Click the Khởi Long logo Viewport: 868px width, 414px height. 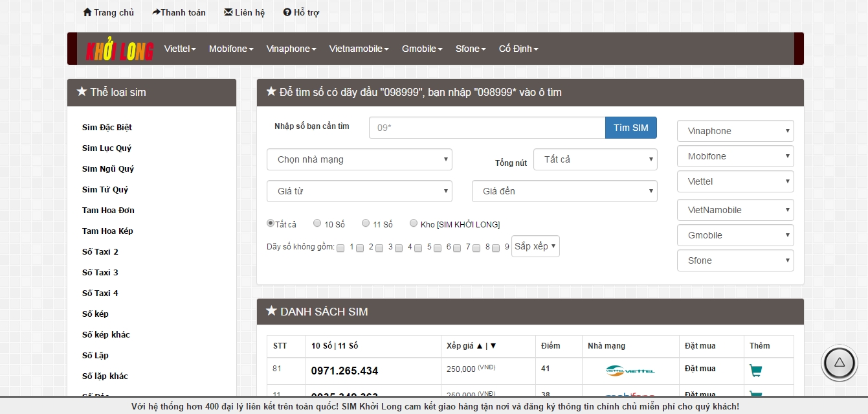120,50
